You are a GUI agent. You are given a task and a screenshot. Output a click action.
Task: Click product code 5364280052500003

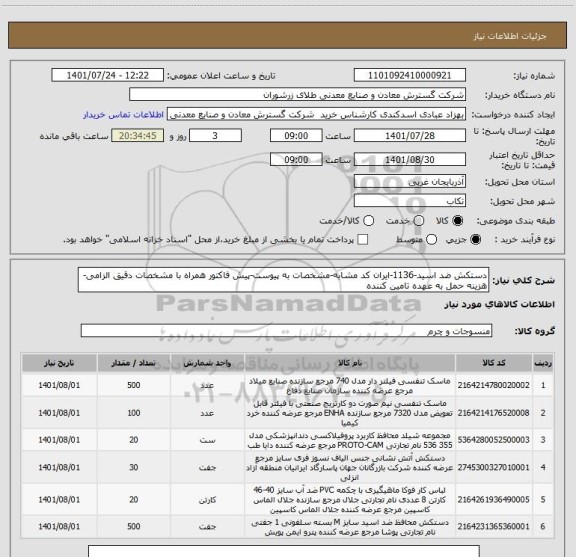coord(494,440)
